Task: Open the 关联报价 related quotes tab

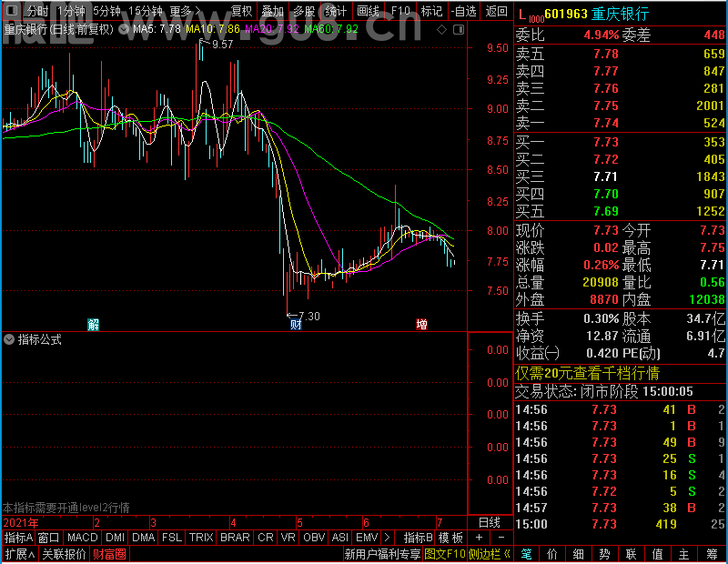Action: point(64,554)
